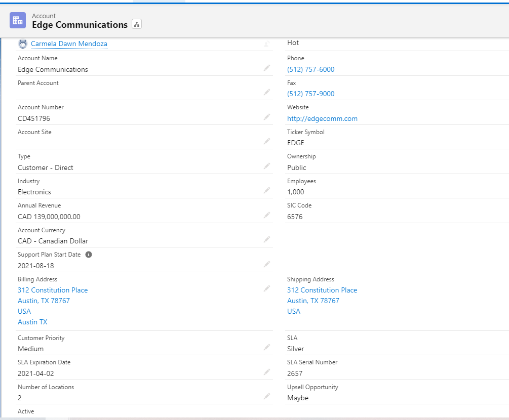Click the Account building icon in header
Viewport: 509px width, 420px height.
[x=18, y=20]
